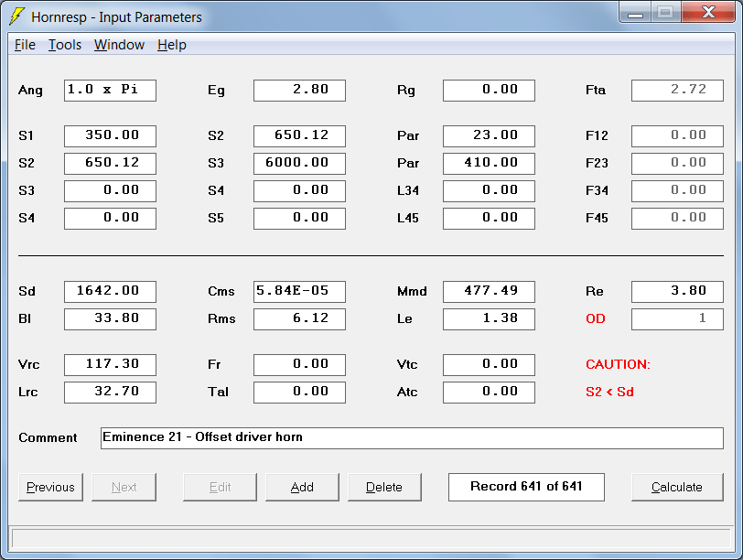Image resolution: width=743 pixels, height=560 pixels.
Task: Click the OD field showing 1
Action: click(678, 318)
